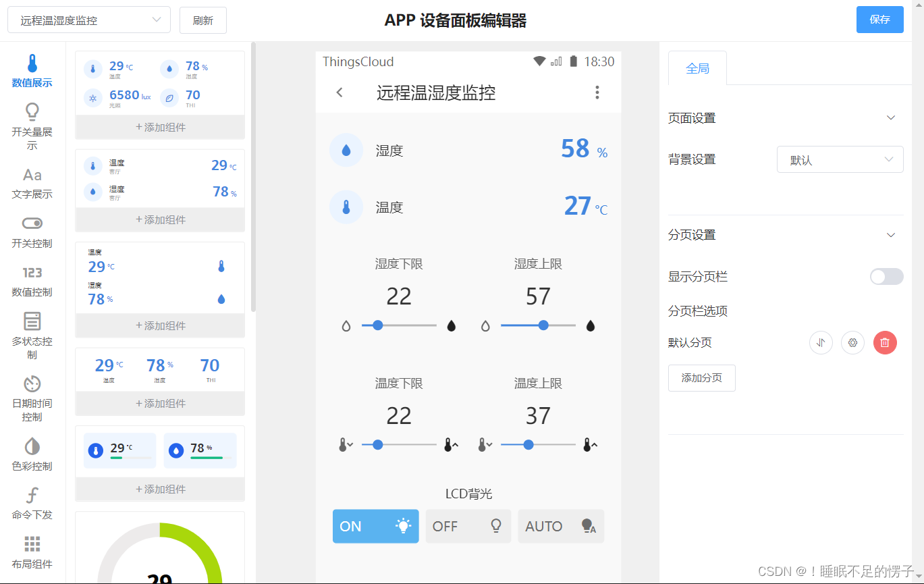Click filled drop icon of 湿度下限 slider
Image resolution: width=924 pixels, height=584 pixels.
[x=451, y=326]
